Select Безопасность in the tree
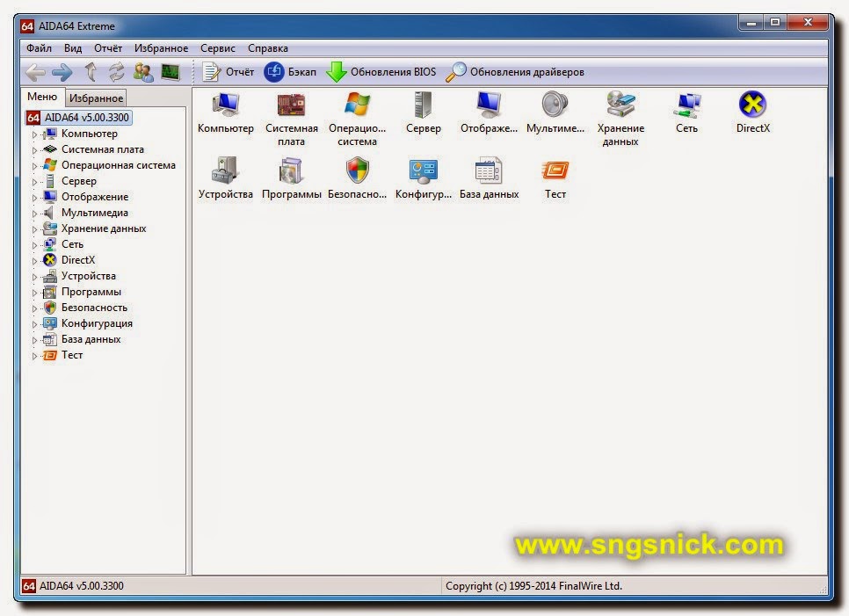This screenshot has width=849, height=616. tap(94, 308)
